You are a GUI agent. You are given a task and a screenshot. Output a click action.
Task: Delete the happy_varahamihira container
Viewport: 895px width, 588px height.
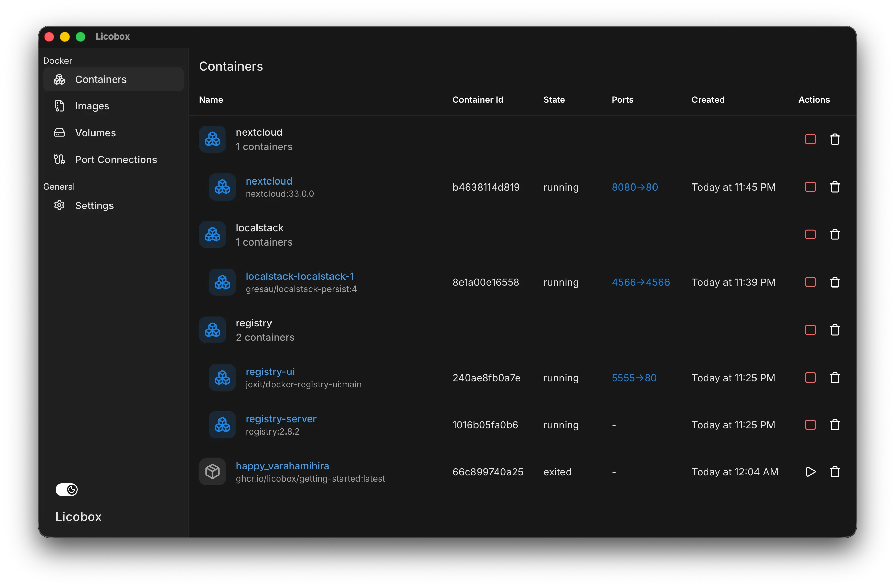click(834, 471)
